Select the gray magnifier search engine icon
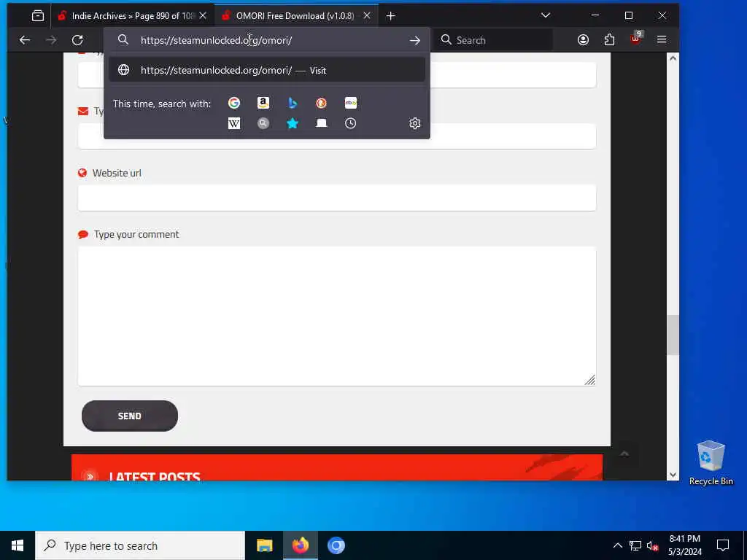This screenshot has height=560, width=747. coord(263,123)
